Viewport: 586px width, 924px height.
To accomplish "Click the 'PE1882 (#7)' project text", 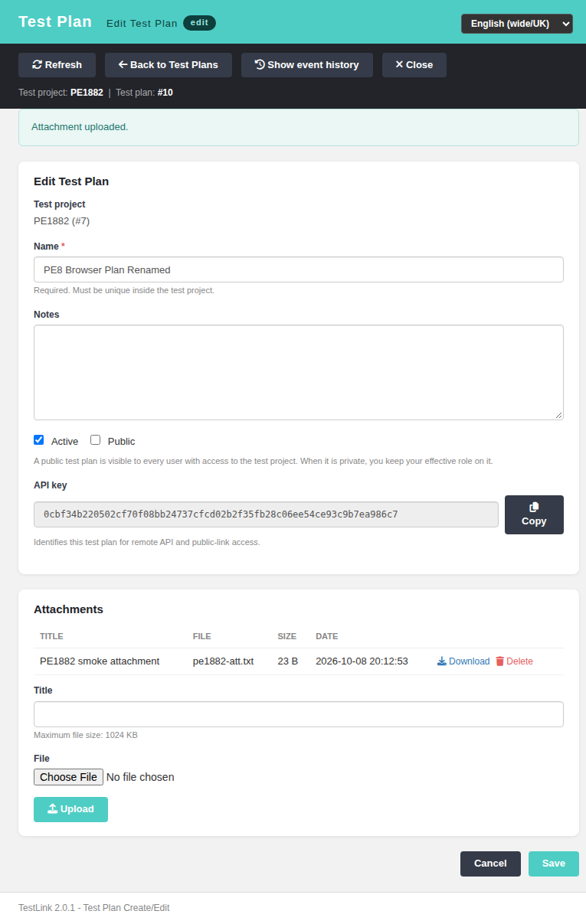I will click(x=62, y=221).
